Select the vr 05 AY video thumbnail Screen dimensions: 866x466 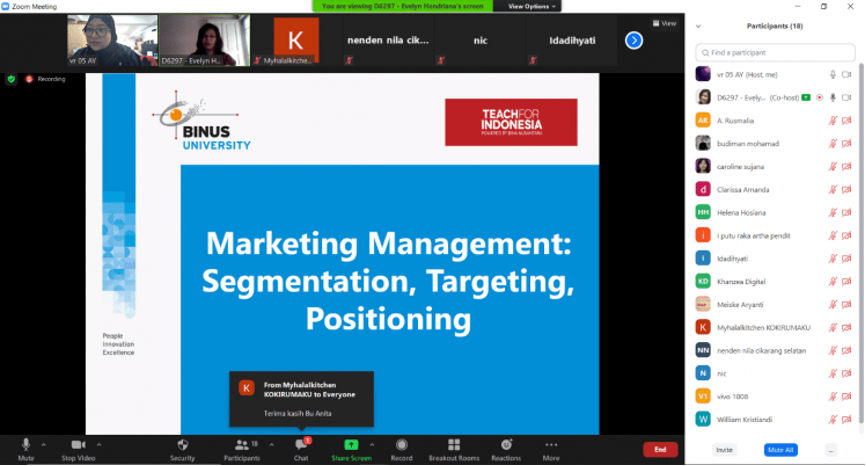click(x=112, y=40)
